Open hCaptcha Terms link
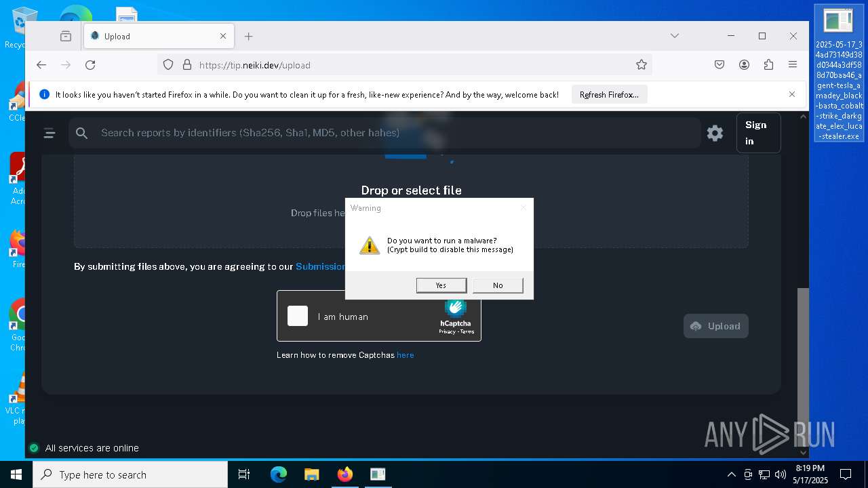Screen dimensions: 868x488 tap(467, 332)
